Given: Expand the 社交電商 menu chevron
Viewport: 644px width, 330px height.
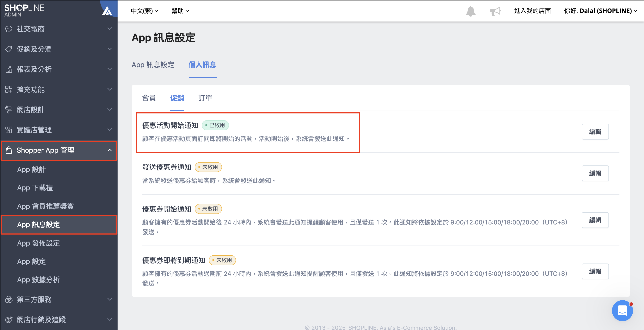Looking at the screenshot, I should pyautogui.click(x=109, y=29).
